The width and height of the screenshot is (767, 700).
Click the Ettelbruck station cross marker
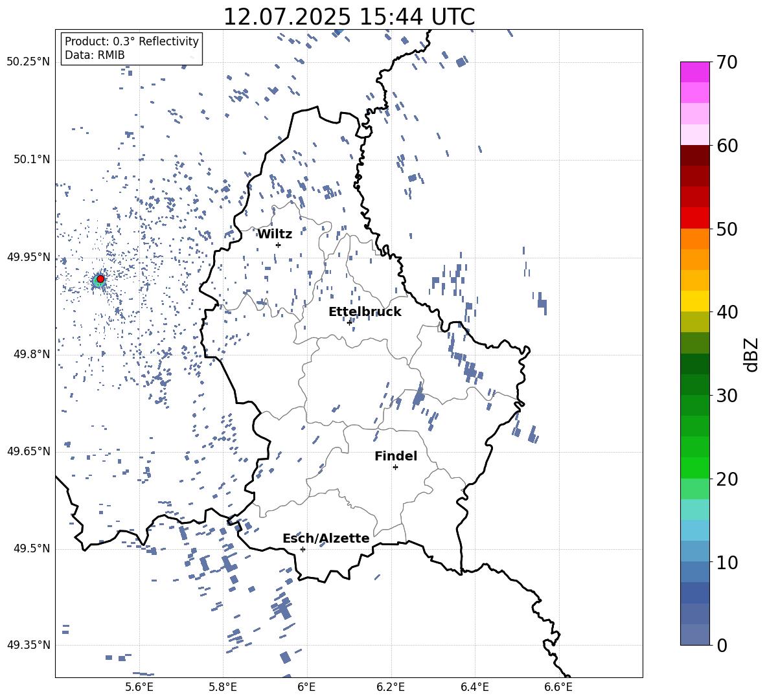pyautogui.click(x=349, y=322)
